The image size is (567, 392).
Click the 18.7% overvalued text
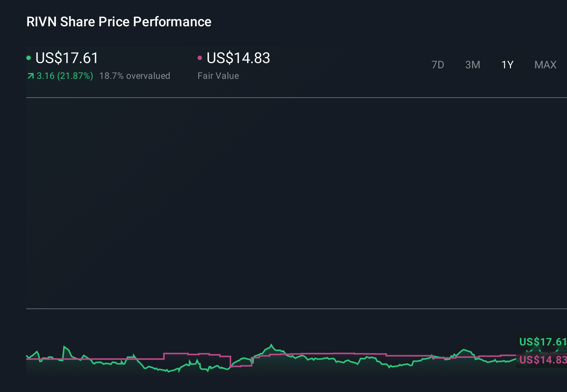(x=134, y=76)
